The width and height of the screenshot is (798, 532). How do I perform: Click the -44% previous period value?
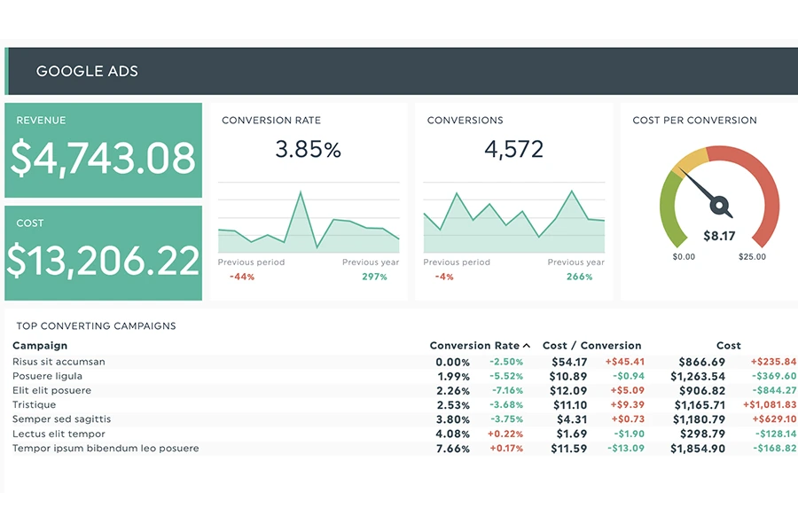click(x=242, y=277)
